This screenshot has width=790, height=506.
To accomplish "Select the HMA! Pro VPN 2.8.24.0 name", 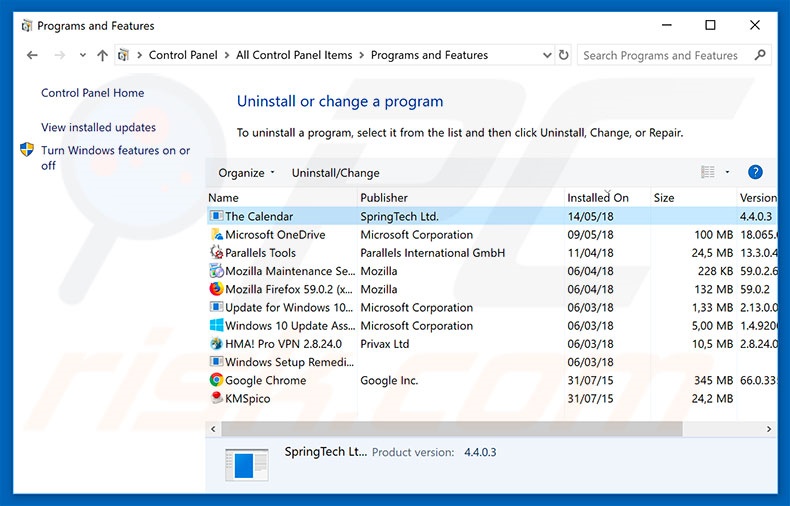I will tap(283, 344).
